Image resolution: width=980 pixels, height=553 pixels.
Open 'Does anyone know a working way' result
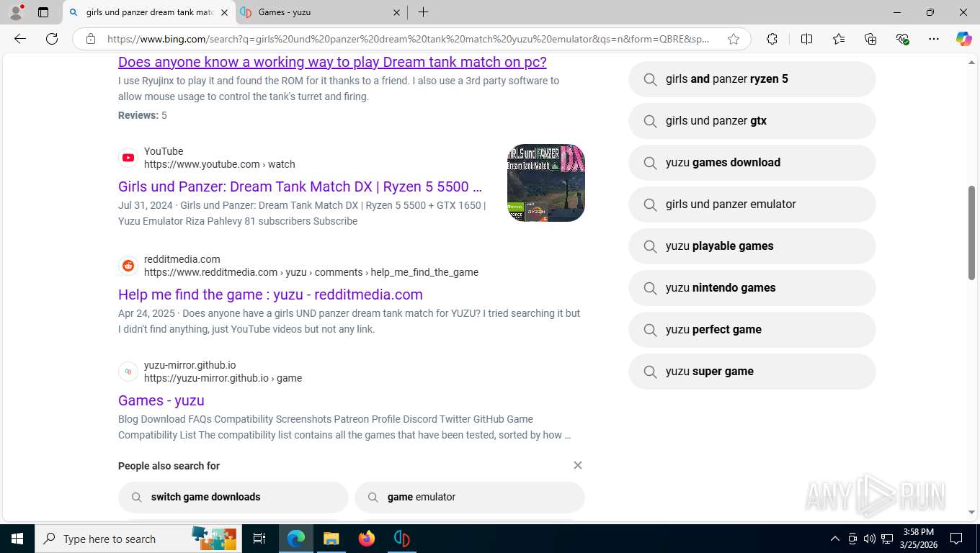(332, 62)
